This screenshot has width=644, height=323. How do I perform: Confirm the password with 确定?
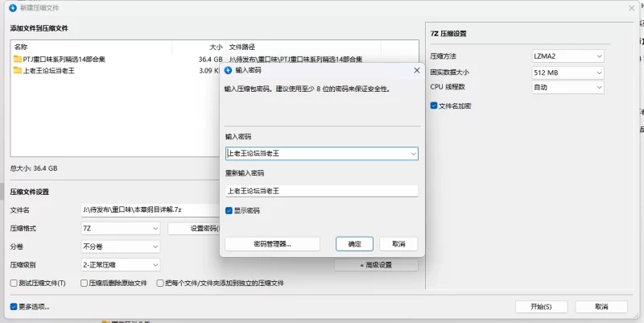click(354, 244)
